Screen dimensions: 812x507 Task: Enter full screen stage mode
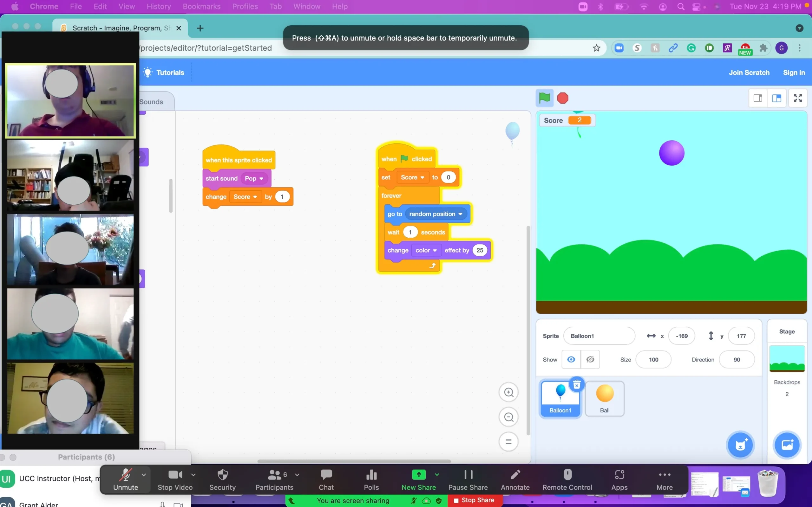[798, 98]
